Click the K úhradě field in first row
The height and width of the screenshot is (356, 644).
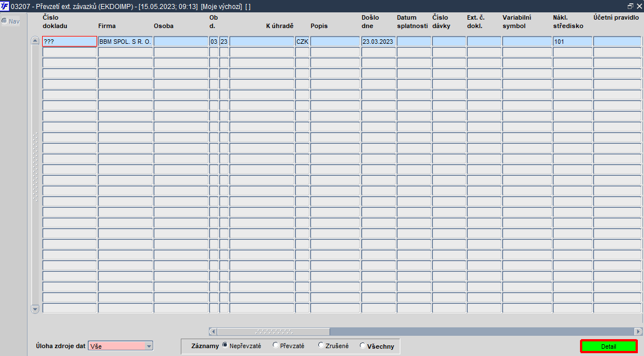coord(262,42)
